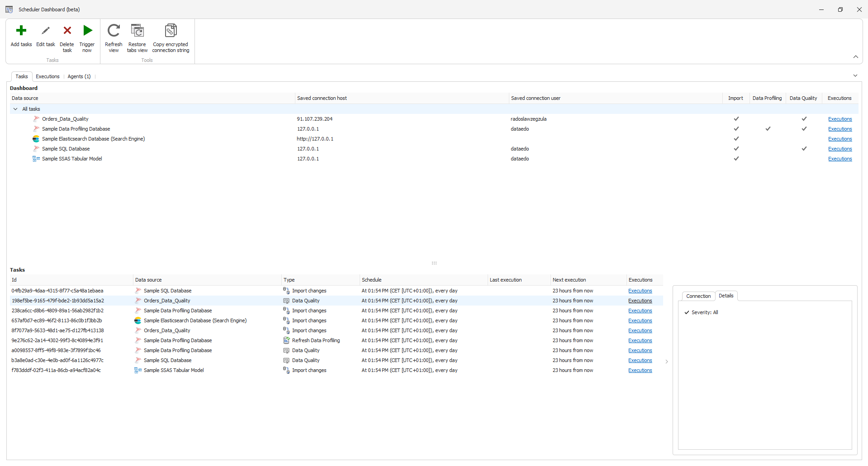Open the Agents (1) tab
The height and width of the screenshot is (466, 868).
click(x=79, y=76)
